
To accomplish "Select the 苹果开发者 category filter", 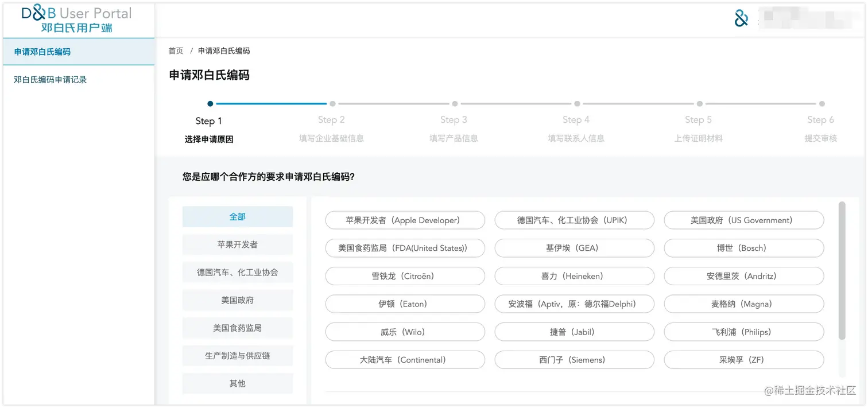I will click(238, 244).
